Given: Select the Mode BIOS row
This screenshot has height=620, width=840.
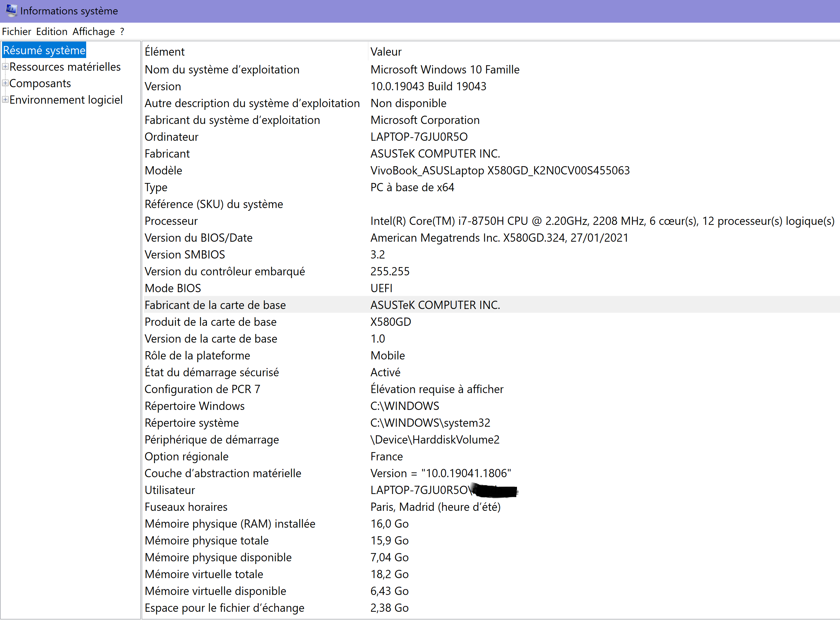Looking at the screenshot, I should click(173, 289).
